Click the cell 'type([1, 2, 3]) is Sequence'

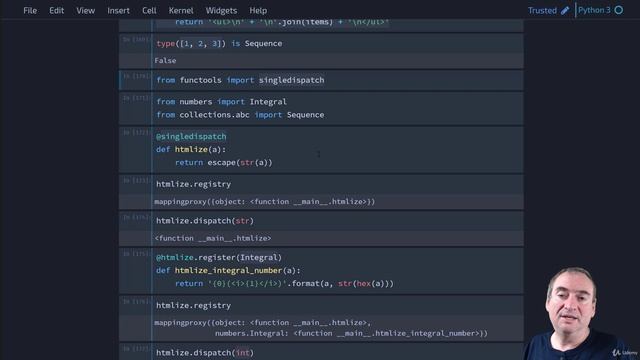pos(339,43)
